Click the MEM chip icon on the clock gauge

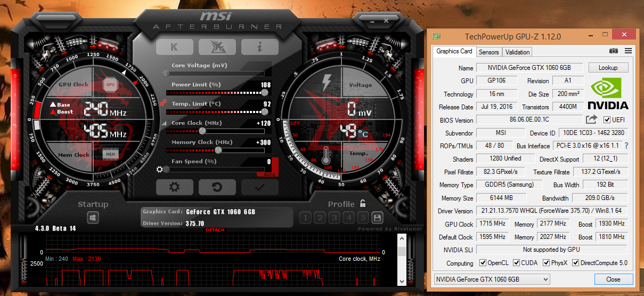coord(110,154)
